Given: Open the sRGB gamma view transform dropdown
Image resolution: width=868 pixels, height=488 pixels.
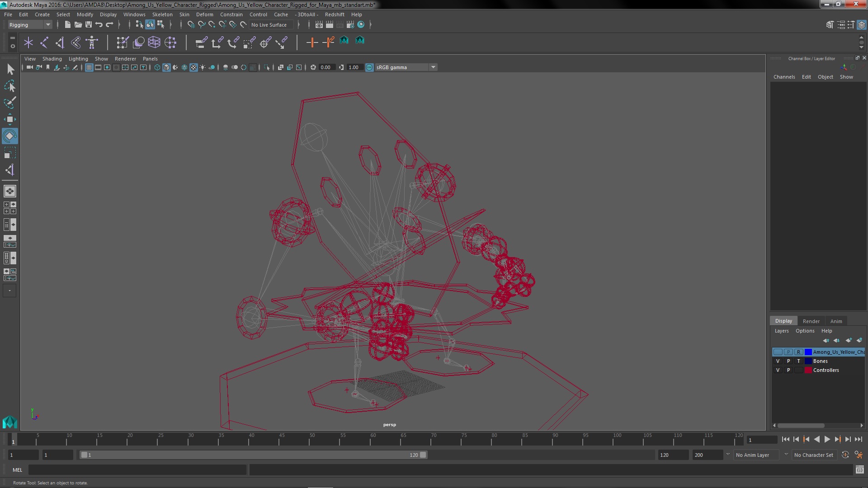Looking at the screenshot, I should 406,67.
